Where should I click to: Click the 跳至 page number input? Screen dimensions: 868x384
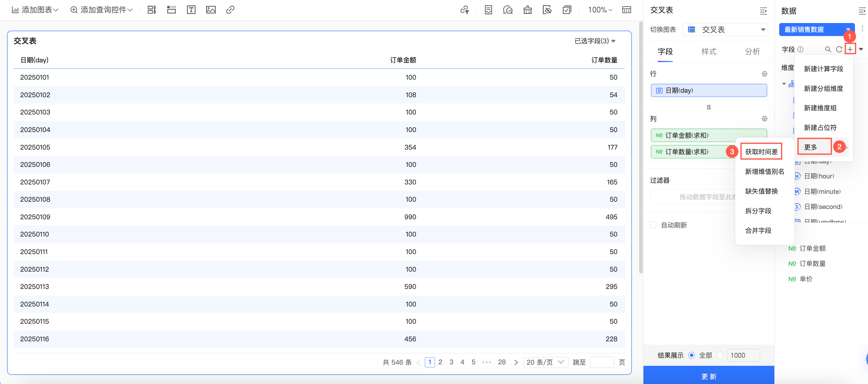click(x=602, y=362)
